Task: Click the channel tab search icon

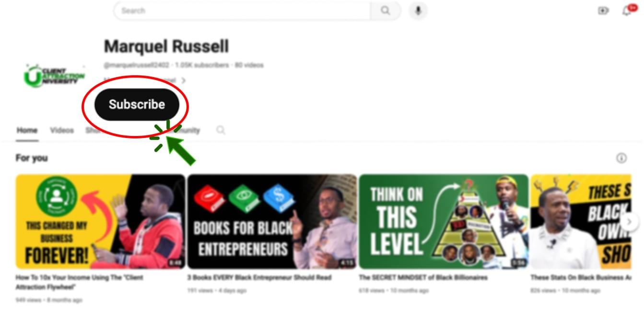Action: pyautogui.click(x=221, y=130)
